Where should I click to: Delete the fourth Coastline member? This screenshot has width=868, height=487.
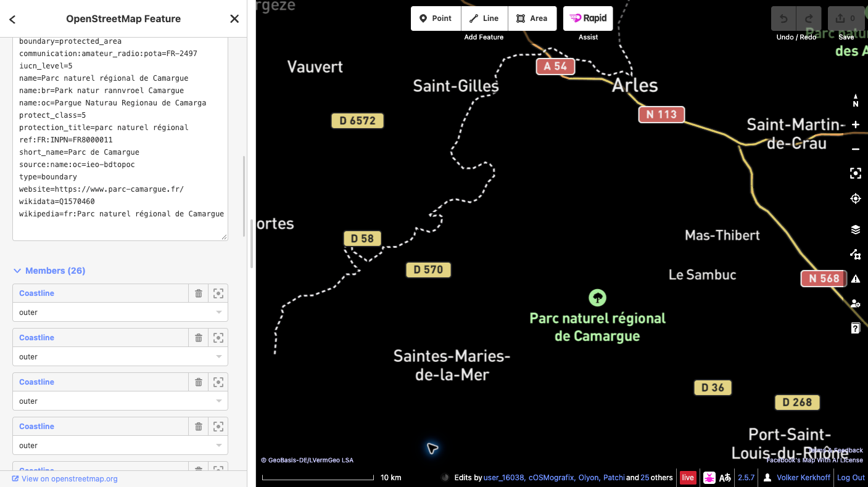pos(198,427)
